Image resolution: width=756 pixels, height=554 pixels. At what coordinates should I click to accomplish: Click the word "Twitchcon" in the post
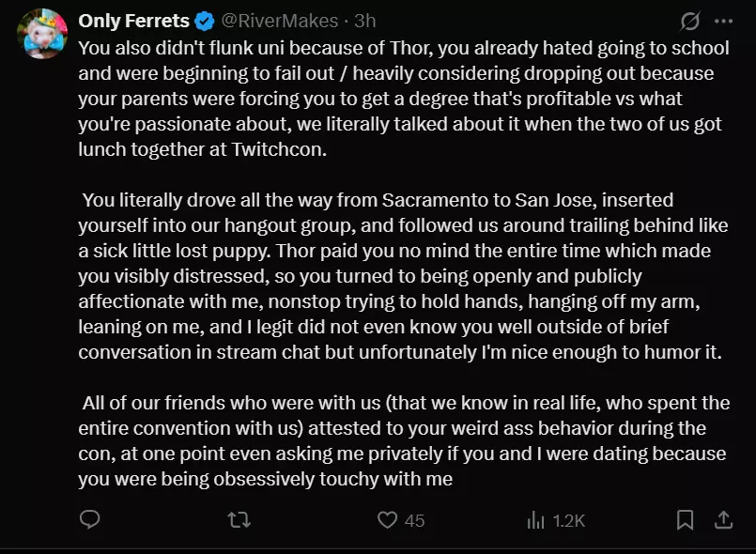point(279,149)
